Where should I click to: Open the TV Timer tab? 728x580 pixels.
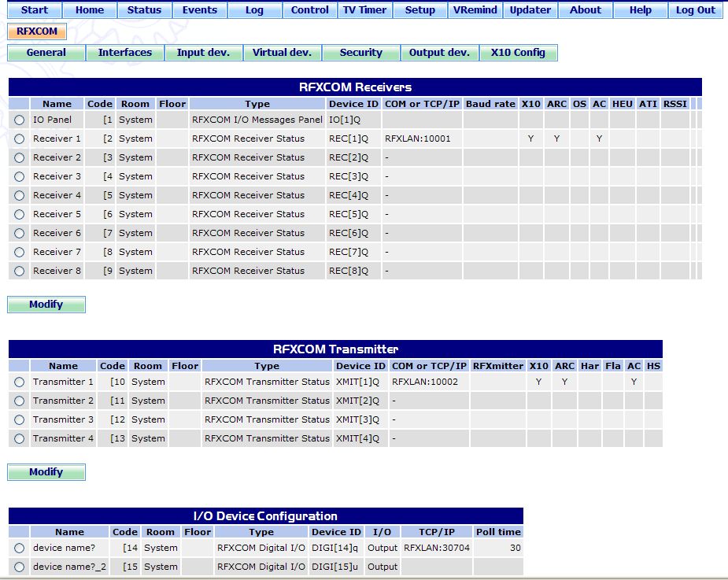[365, 9]
